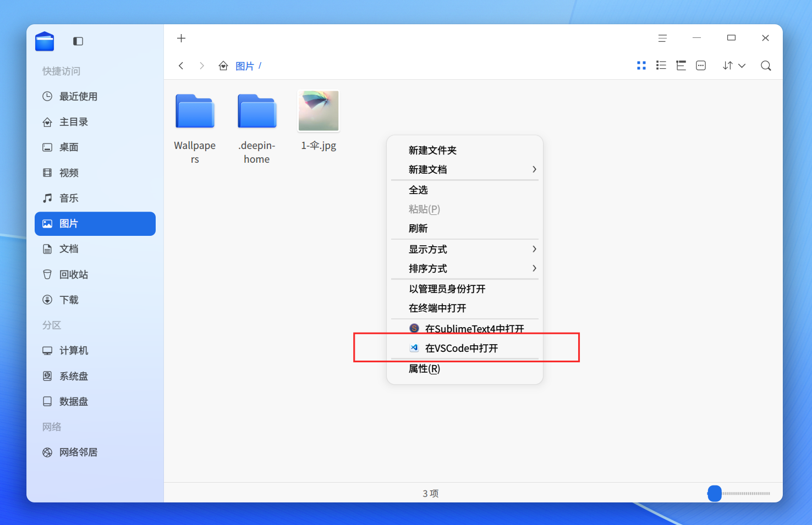
Task: Open 桌面 in sidebar
Action: pyautogui.click(x=95, y=147)
